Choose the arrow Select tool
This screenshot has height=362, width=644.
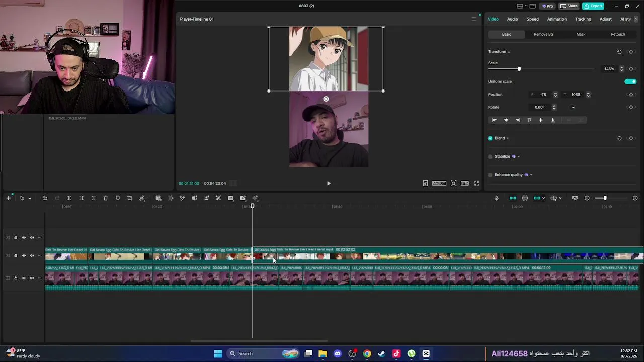tap(22, 198)
